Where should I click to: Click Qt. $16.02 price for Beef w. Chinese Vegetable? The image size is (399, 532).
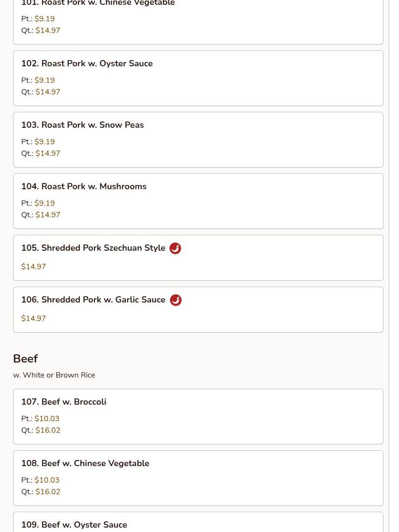pyautogui.click(x=41, y=492)
